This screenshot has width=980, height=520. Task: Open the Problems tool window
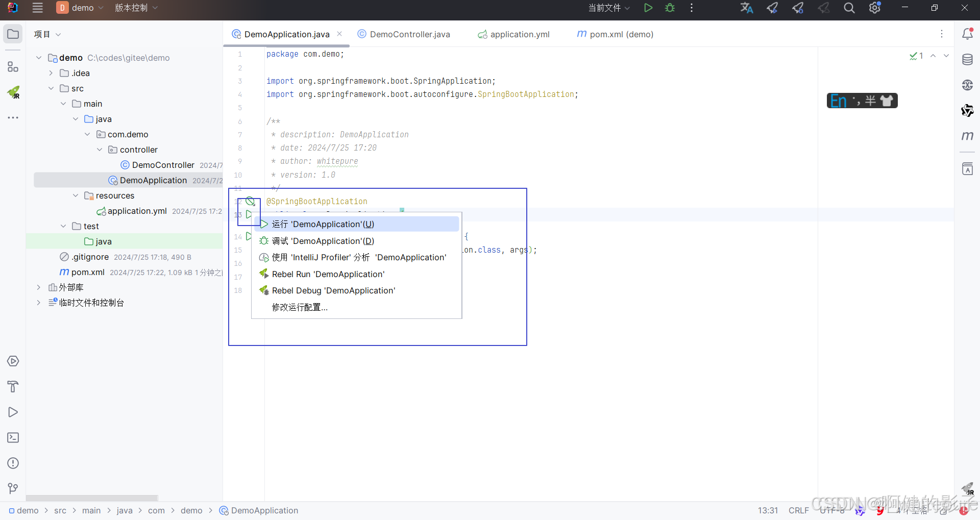[x=13, y=463]
